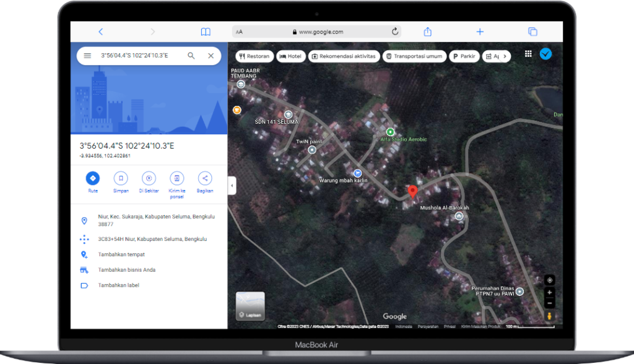The height and width of the screenshot is (364, 634).
Task: Click Mushola Al-Barokah marker
Action: point(459,215)
